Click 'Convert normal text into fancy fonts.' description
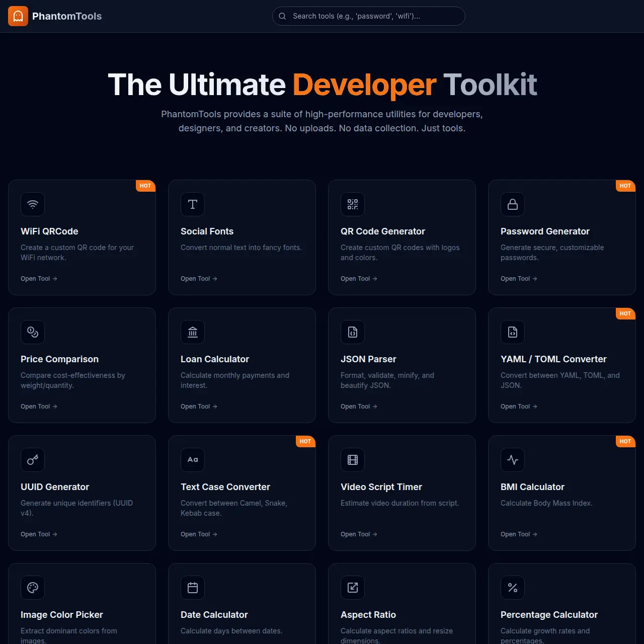The image size is (644, 644). coord(241,248)
